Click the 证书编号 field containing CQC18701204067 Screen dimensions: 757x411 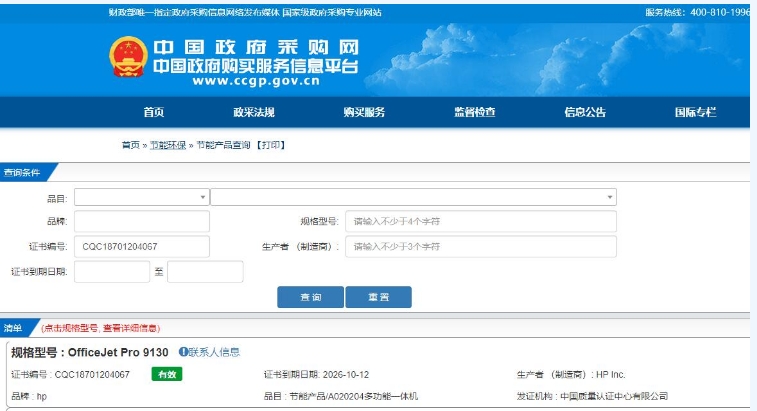pos(142,246)
